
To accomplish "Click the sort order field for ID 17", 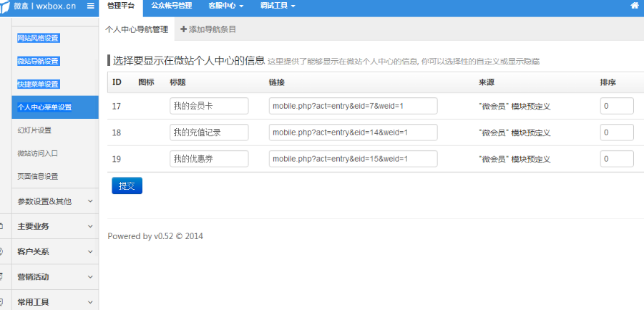I will pyautogui.click(x=617, y=106).
